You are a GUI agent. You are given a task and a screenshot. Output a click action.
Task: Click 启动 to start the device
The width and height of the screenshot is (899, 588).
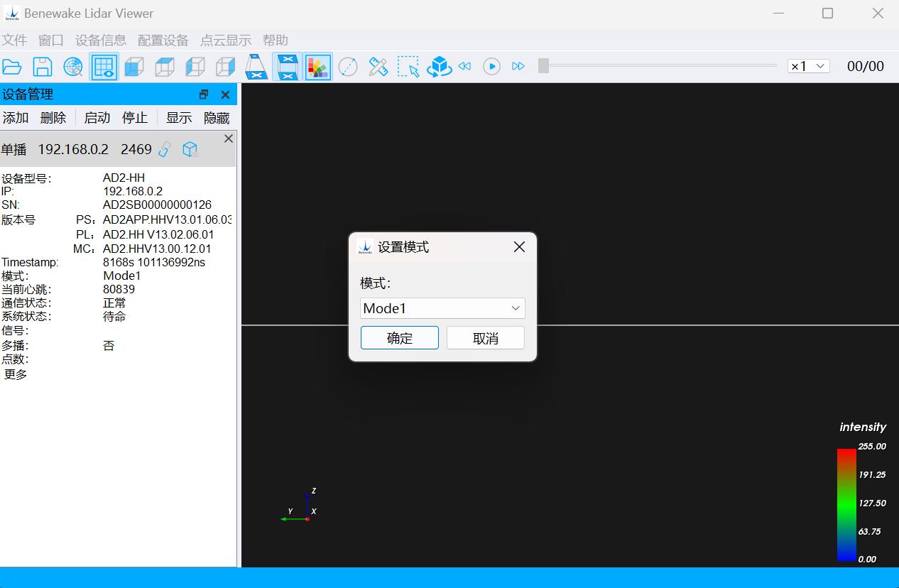[97, 118]
